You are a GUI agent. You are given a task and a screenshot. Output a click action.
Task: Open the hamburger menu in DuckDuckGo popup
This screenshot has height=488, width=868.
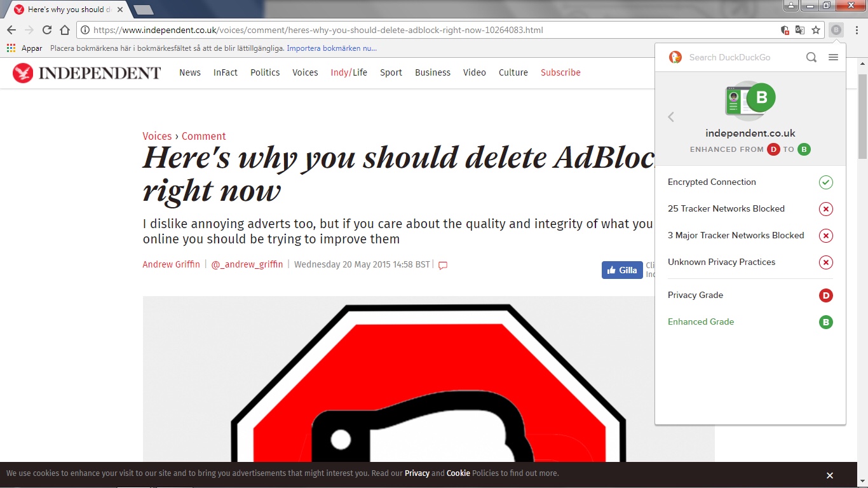[833, 57]
